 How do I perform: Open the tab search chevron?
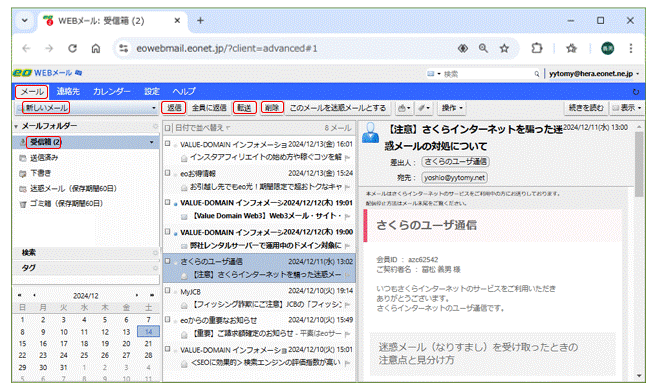(x=25, y=20)
